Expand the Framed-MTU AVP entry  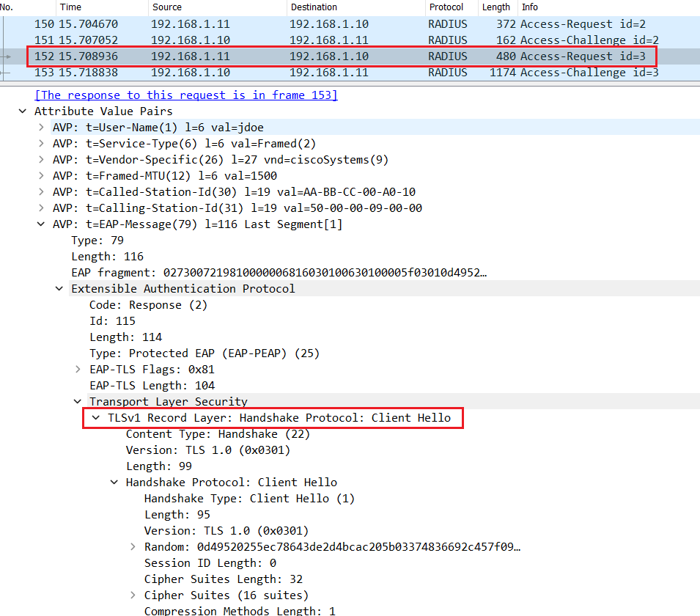42,175
